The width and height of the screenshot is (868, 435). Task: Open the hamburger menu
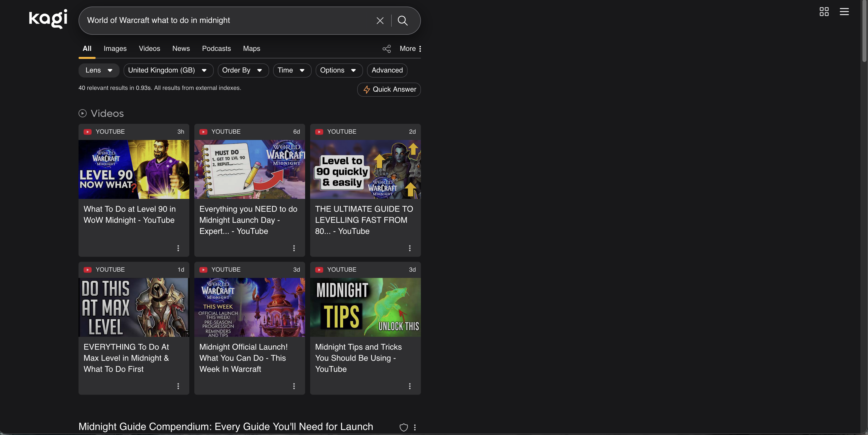[844, 12]
